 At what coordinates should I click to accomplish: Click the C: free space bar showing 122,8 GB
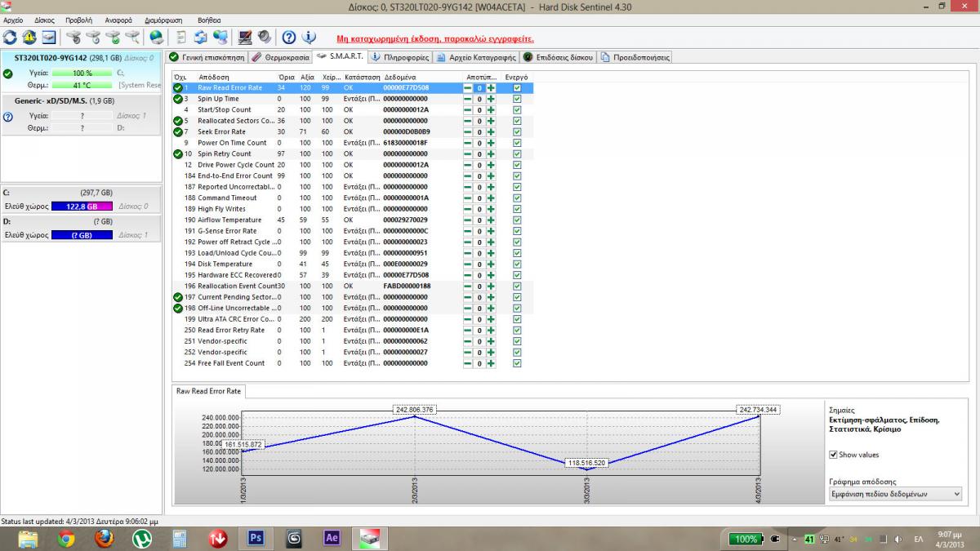(x=82, y=207)
